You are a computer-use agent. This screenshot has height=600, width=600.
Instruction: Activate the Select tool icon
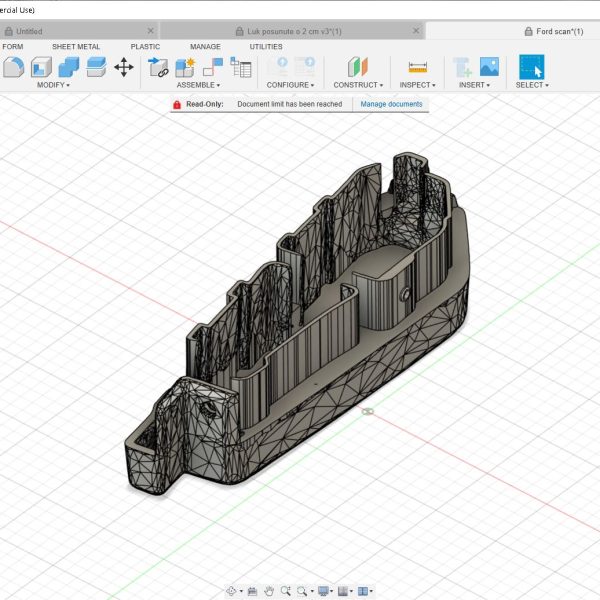coord(531,67)
